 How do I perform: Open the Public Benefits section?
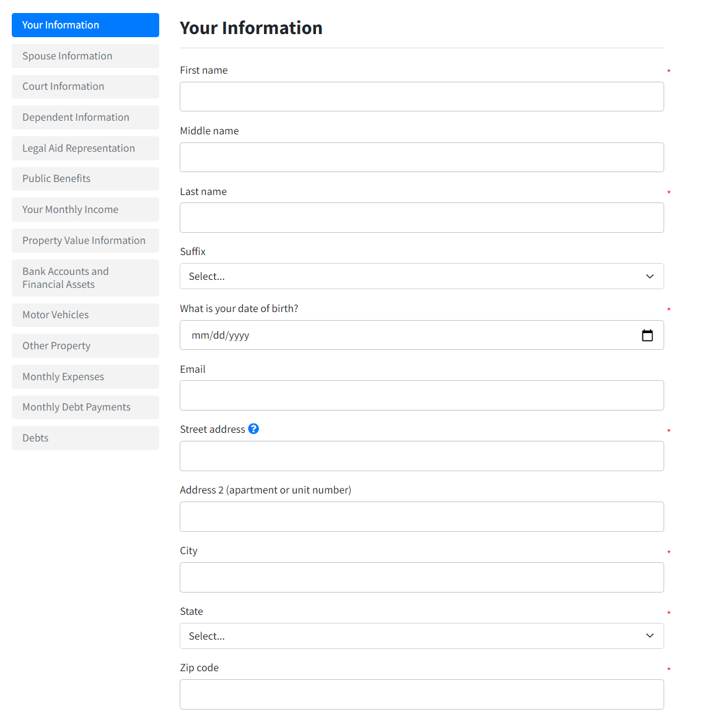(x=86, y=179)
